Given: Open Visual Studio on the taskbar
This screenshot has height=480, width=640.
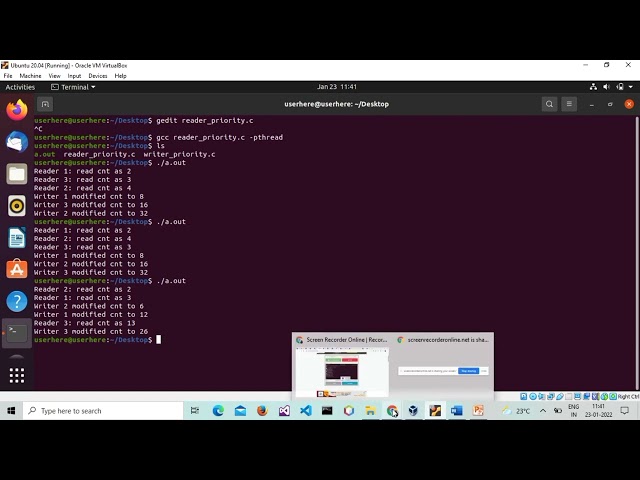Looking at the screenshot, I should [284, 411].
